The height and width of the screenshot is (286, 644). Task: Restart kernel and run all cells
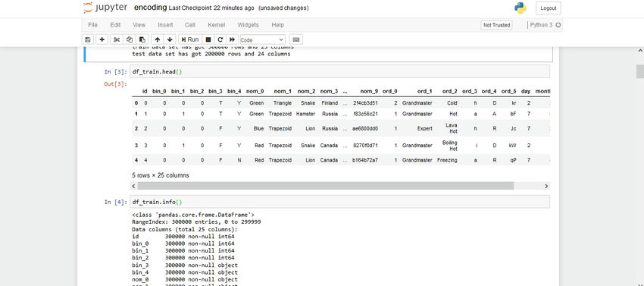point(232,39)
